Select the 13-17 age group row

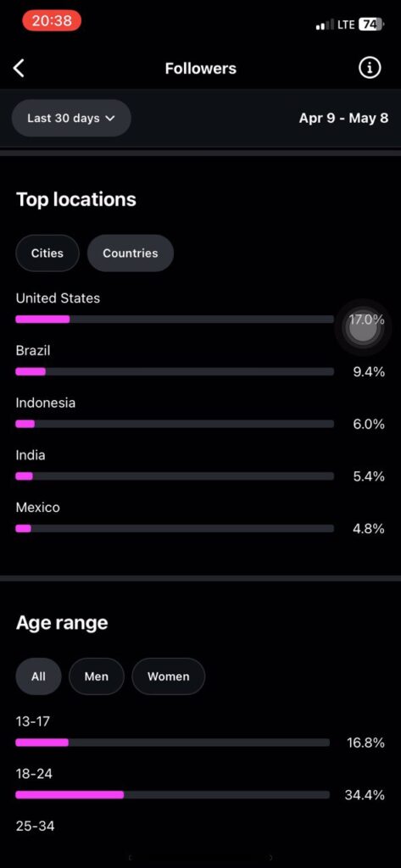coord(200,732)
